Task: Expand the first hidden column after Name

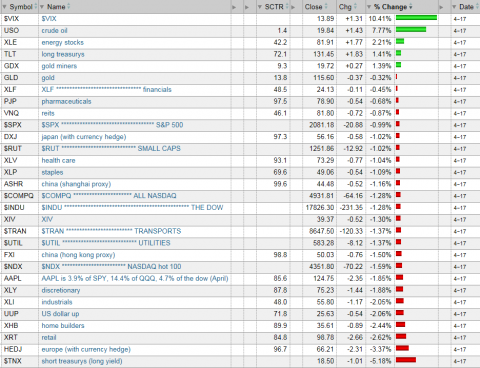Action: [234, 7]
